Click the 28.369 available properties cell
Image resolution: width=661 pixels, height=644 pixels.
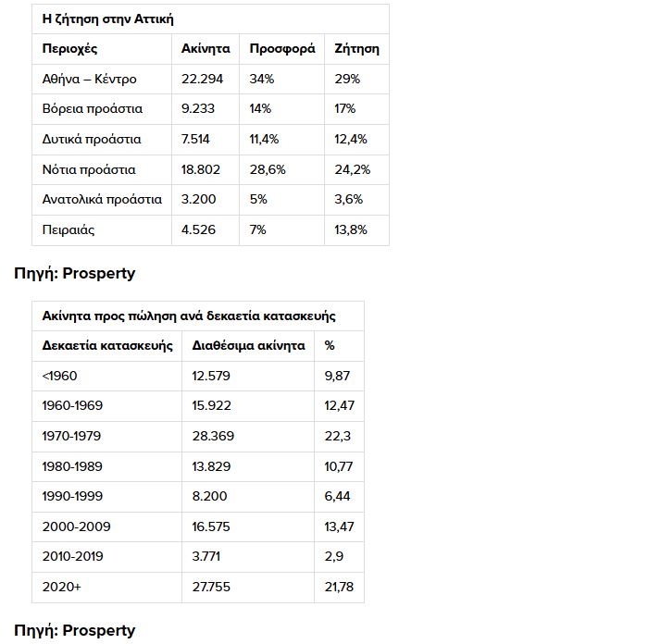(x=211, y=436)
